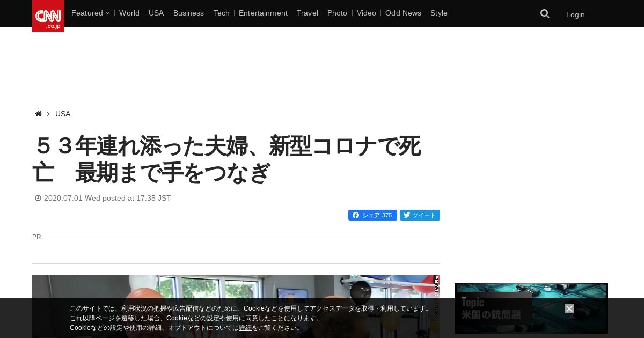Screen dimensions: 644x338
Task: Open the 詳細 cookie details link
Action: pos(245,328)
